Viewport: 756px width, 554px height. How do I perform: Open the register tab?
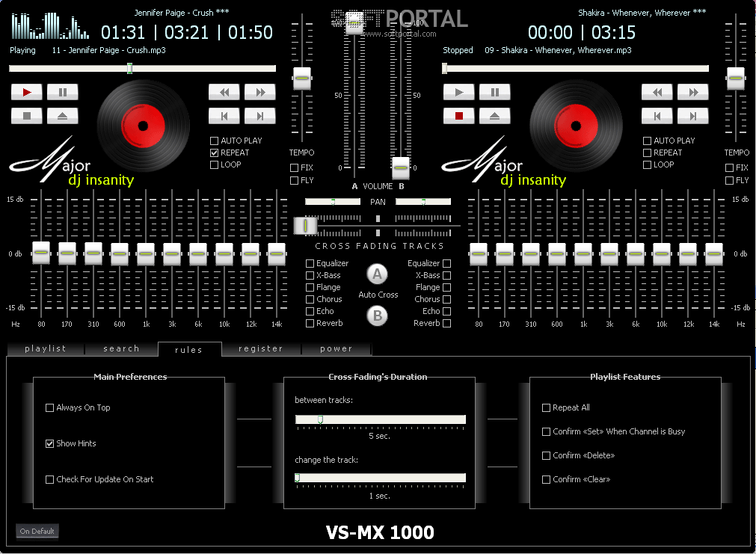coord(261,348)
